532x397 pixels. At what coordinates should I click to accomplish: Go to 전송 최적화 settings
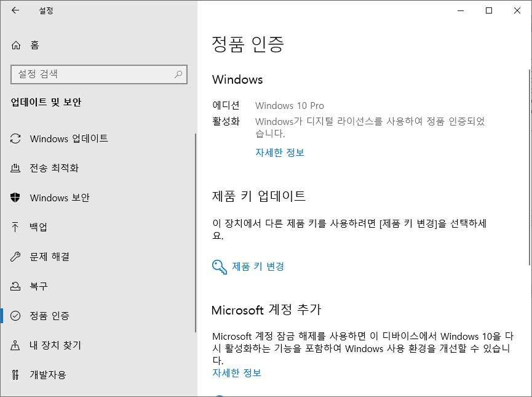tap(98, 168)
